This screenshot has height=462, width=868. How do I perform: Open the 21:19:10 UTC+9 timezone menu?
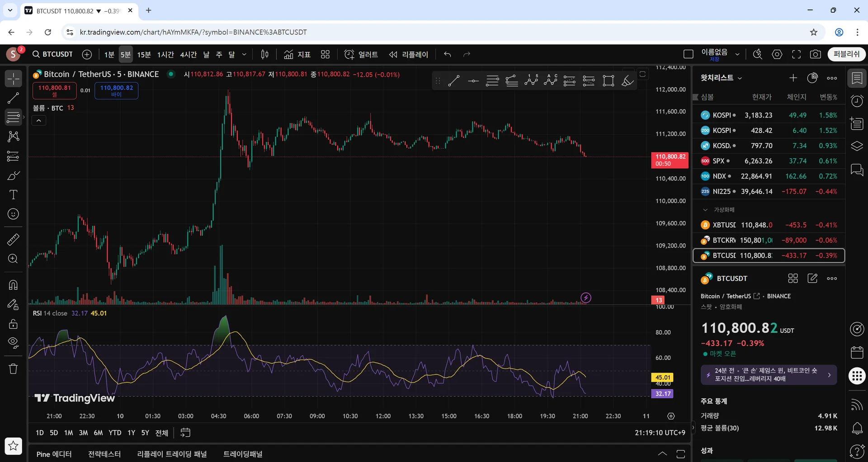click(x=660, y=433)
